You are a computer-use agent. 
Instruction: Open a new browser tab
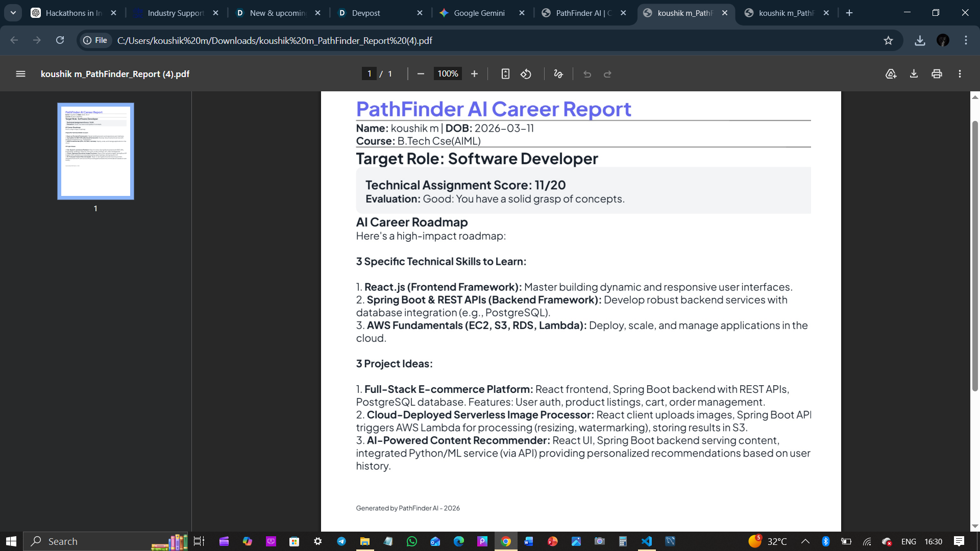click(849, 13)
